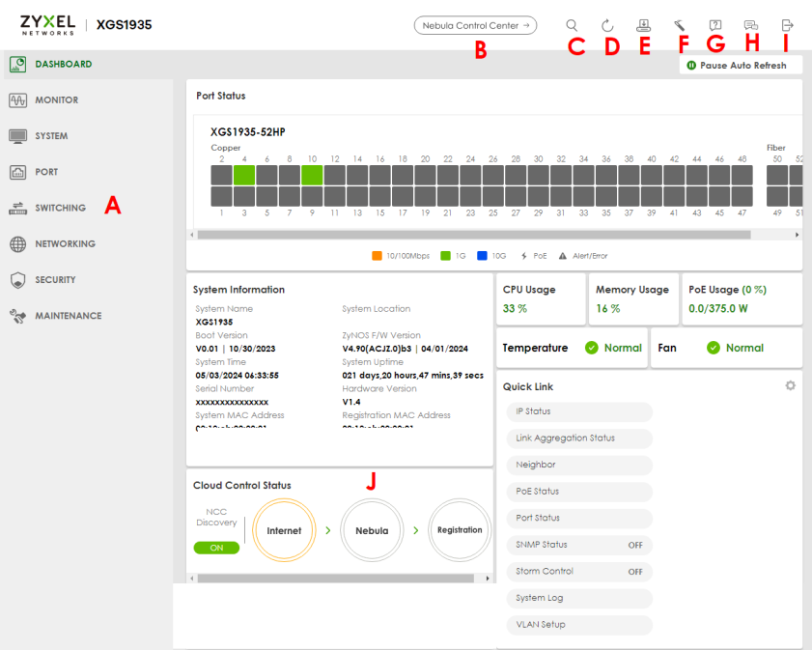
Task: Open the setup wizard wand icon
Action: click(680, 25)
